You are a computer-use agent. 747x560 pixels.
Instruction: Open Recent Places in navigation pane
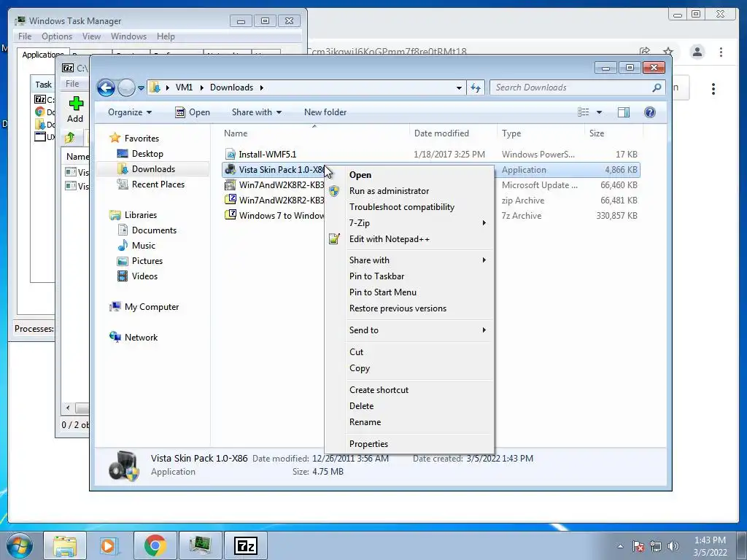pos(150,184)
